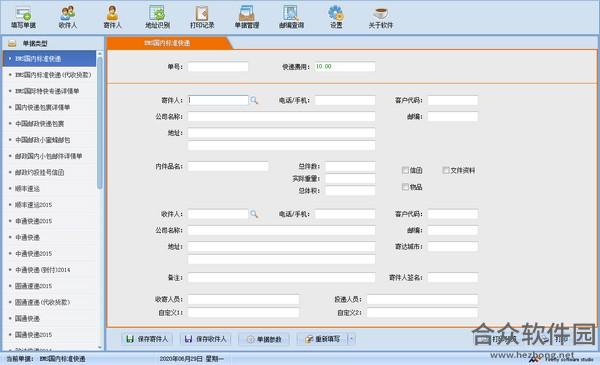The image size is (600, 365).
Task: Select EMS国际特快专递详情单 list item
Action: pyautogui.click(x=49, y=91)
